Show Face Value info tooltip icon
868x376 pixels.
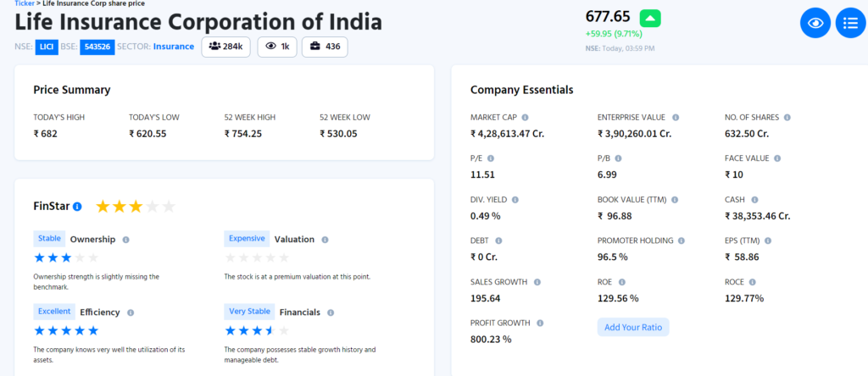pos(777,158)
